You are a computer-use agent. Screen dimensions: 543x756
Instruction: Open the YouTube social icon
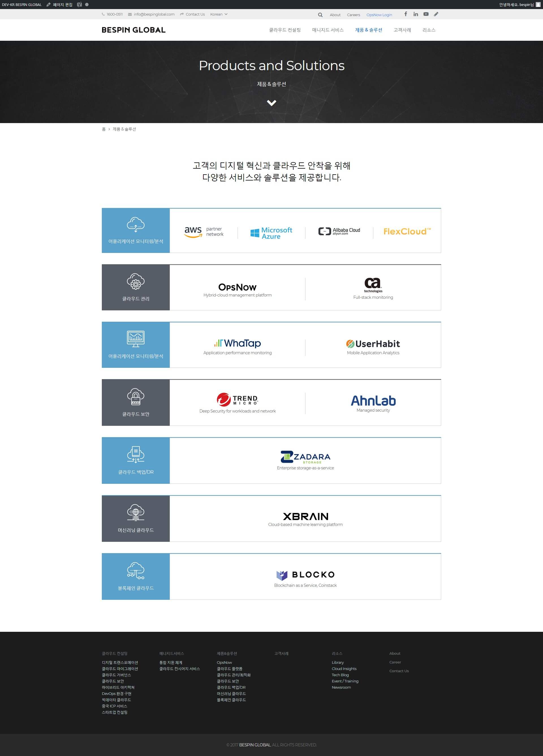pyautogui.click(x=426, y=14)
